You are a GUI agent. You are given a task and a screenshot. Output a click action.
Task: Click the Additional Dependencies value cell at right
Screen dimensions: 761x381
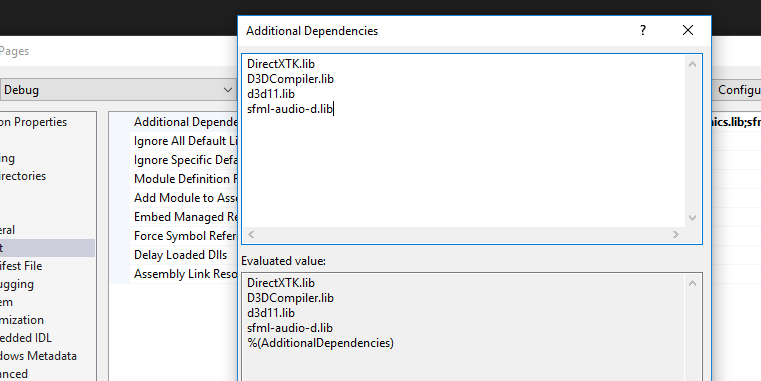736,122
